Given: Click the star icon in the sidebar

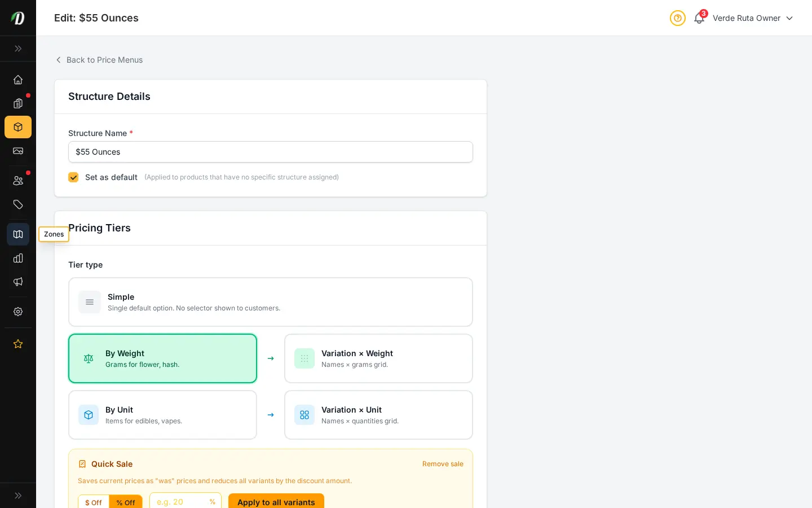Looking at the screenshot, I should point(18,344).
